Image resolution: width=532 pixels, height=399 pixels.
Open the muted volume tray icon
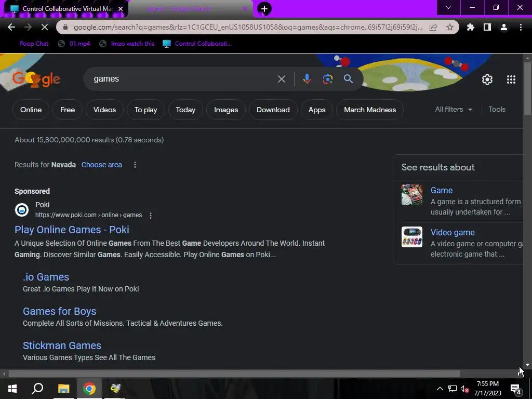(x=465, y=389)
